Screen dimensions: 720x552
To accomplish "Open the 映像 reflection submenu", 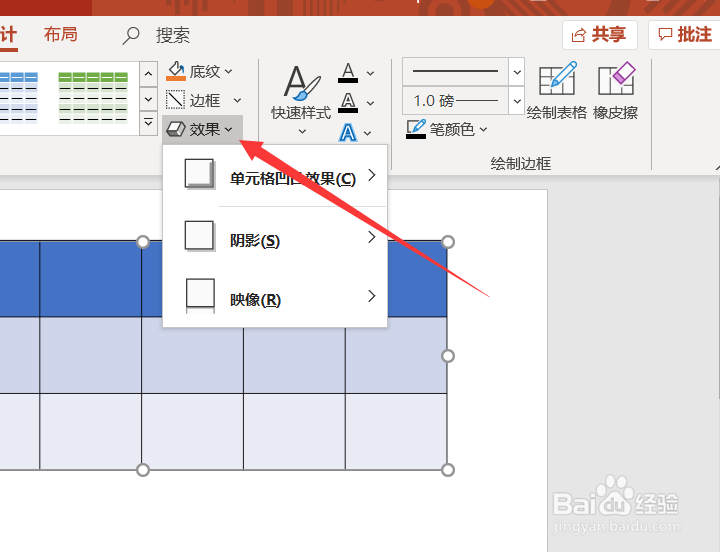I will (275, 296).
